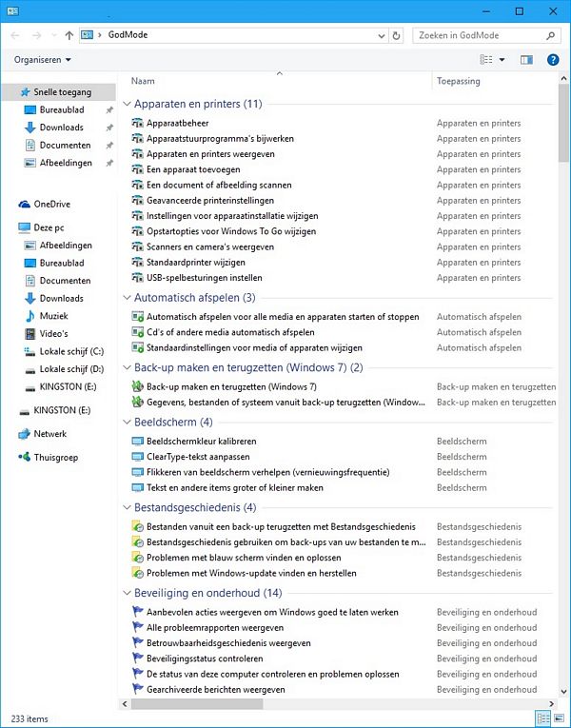Click the Up arrow navigation button

pos(69,35)
